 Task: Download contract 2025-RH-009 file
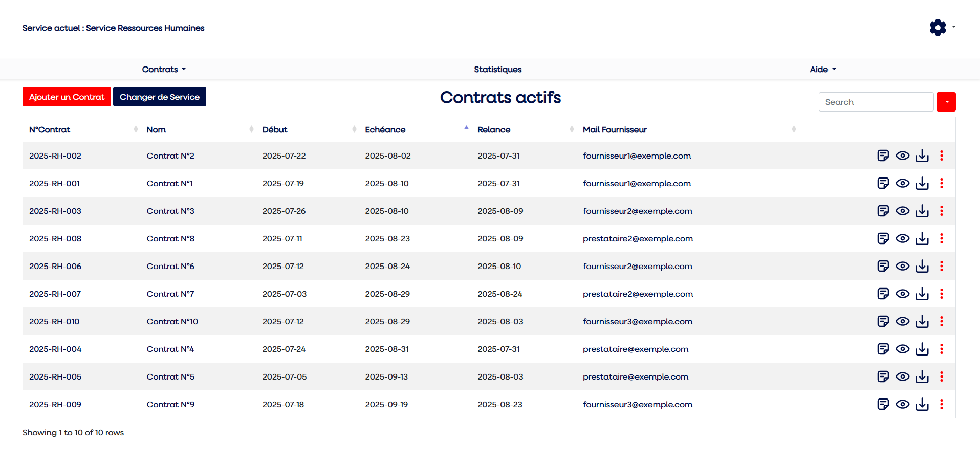point(922,404)
